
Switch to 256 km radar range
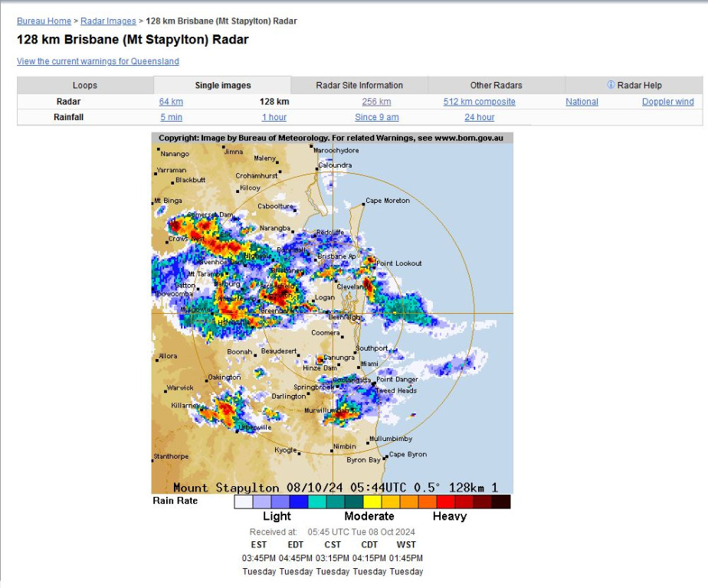coord(376,102)
